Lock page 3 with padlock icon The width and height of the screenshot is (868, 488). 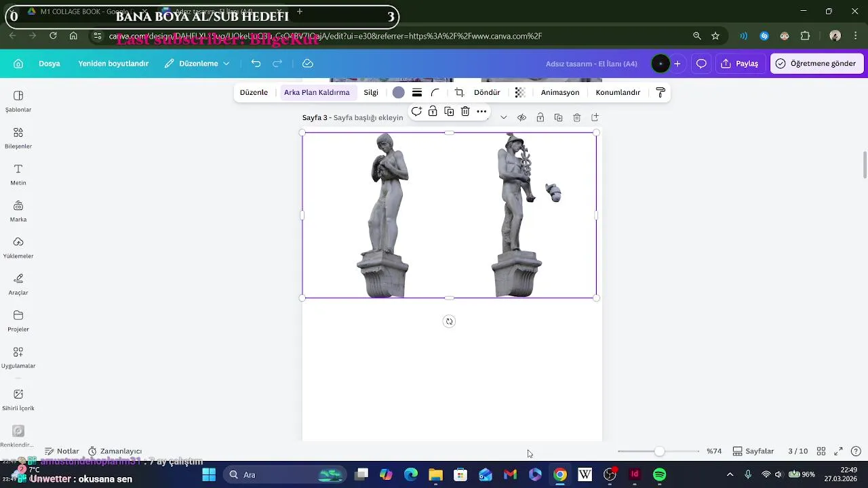click(x=540, y=117)
